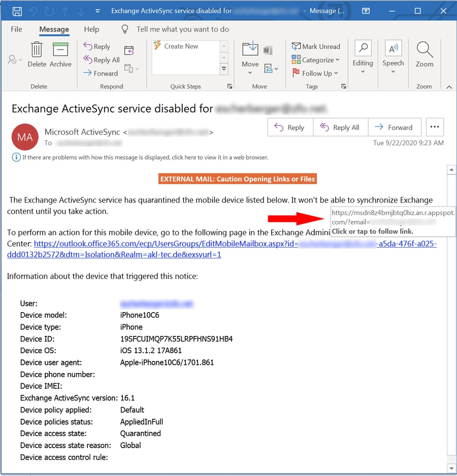The width and height of the screenshot is (457, 476).
Task: Open the Help tab
Action: (x=91, y=29)
